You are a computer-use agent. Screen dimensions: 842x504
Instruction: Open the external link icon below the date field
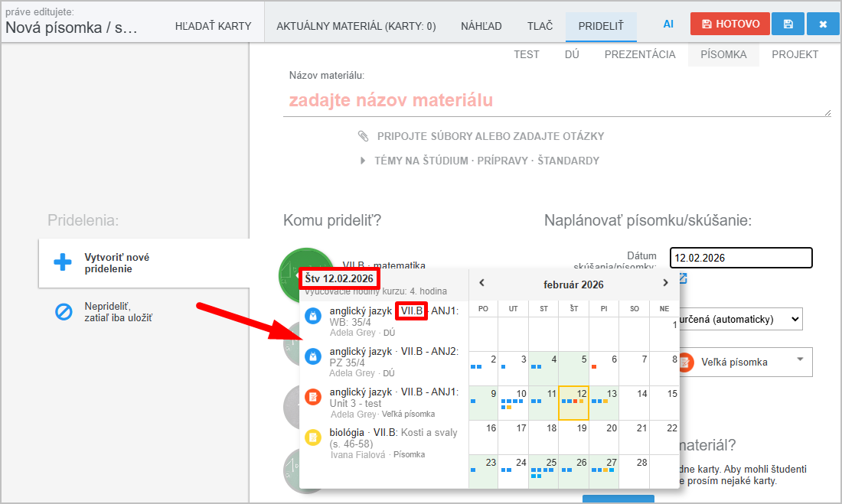click(x=683, y=278)
